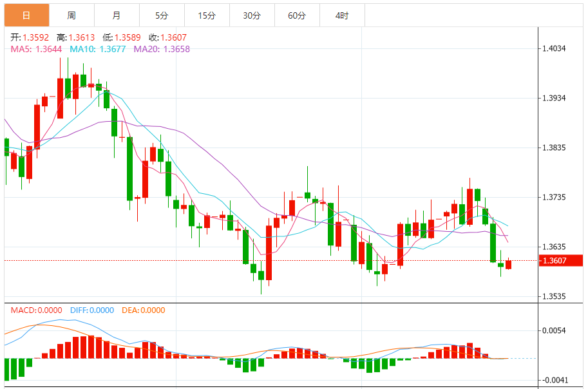The height and width of the screenshot is (389, 588).
Task: Click the DIFF value label
Action: 92,310
